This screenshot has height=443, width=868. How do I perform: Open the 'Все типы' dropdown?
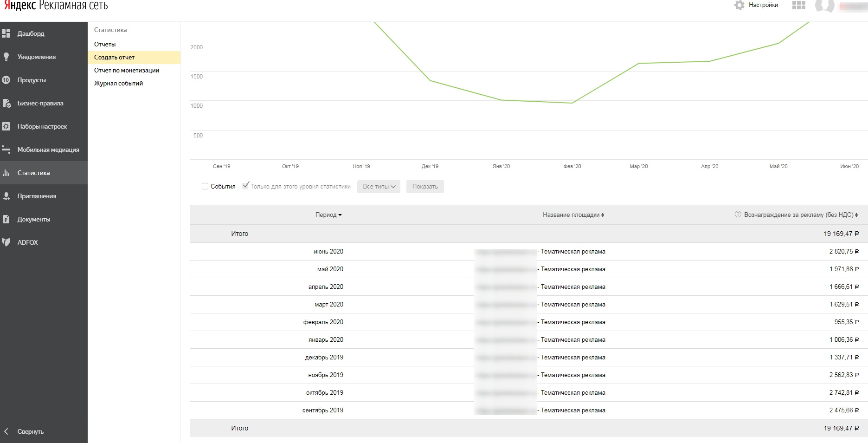[x=379, y=187]
